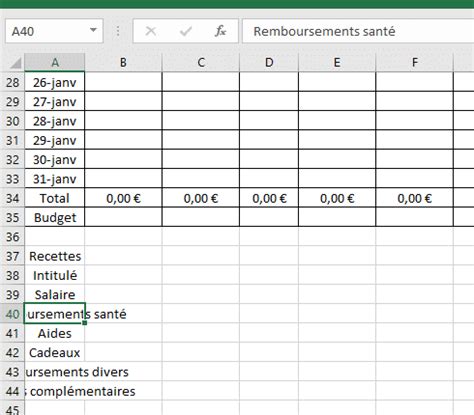The width and height of the screenshot is (474, 415).
Task: Click the 31-janv date cell
Action: click(x=55, y=179)
